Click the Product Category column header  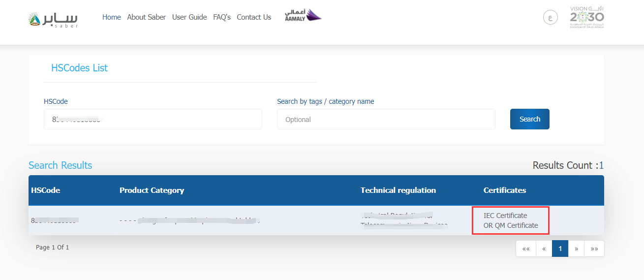[x=152, y=190]
